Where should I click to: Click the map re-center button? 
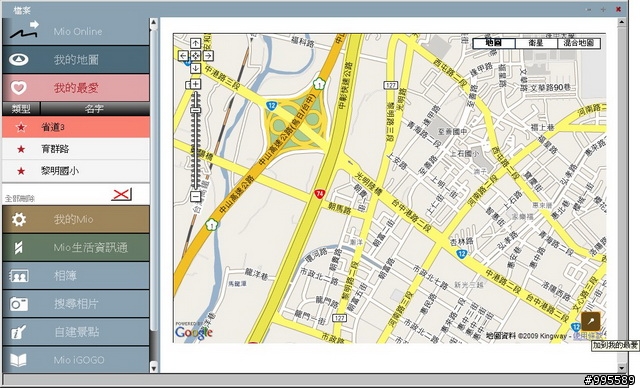(196, 55)
